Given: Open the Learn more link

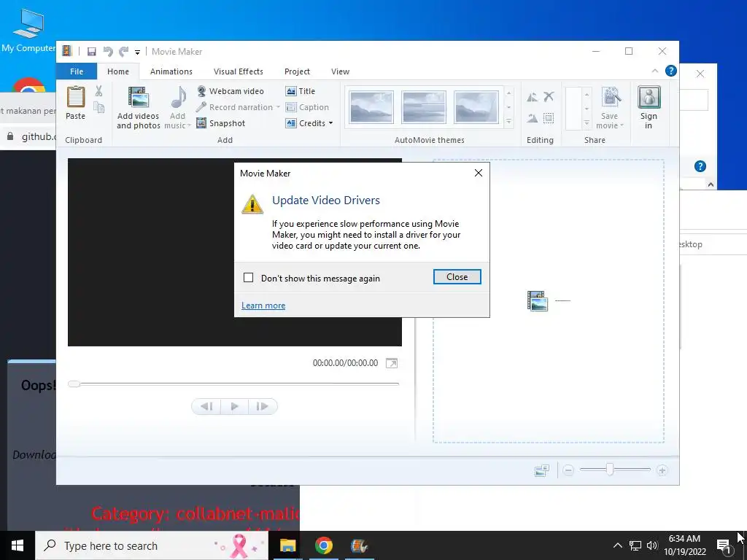Looking at the screenshot, I should 263,306.
